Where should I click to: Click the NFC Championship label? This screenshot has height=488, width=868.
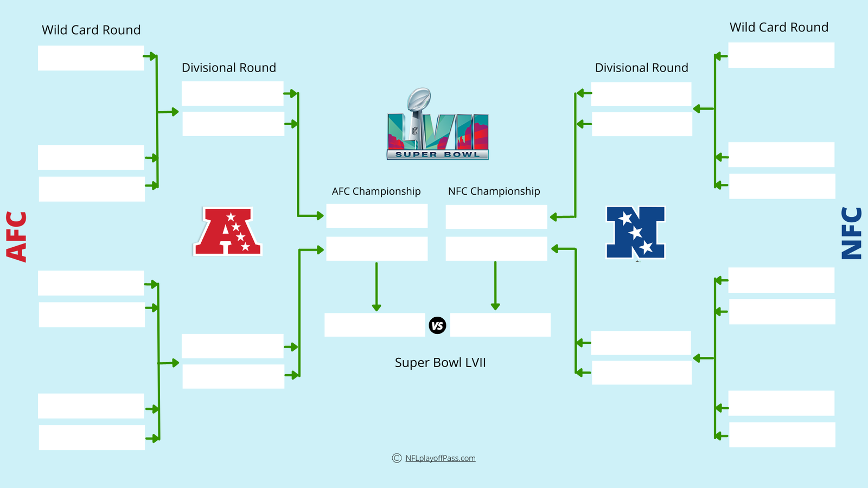[x=494, y=191]
